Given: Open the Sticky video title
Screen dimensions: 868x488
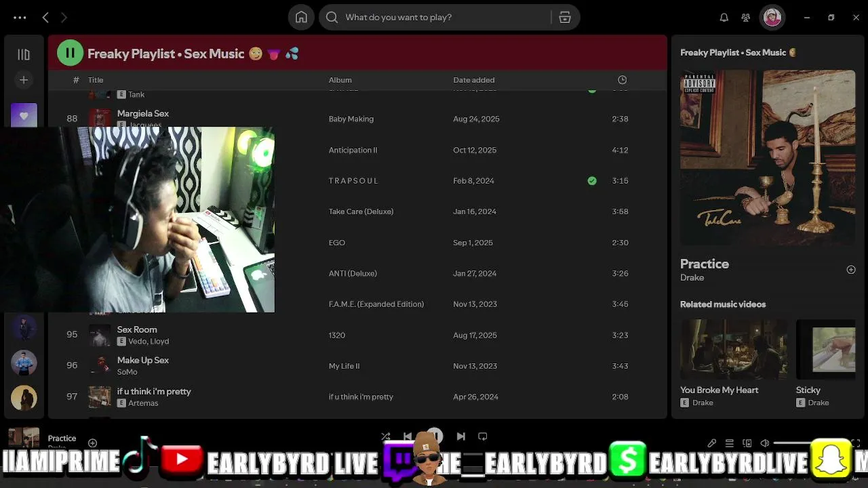Looking at the screenshot, I should coord(808,390).
